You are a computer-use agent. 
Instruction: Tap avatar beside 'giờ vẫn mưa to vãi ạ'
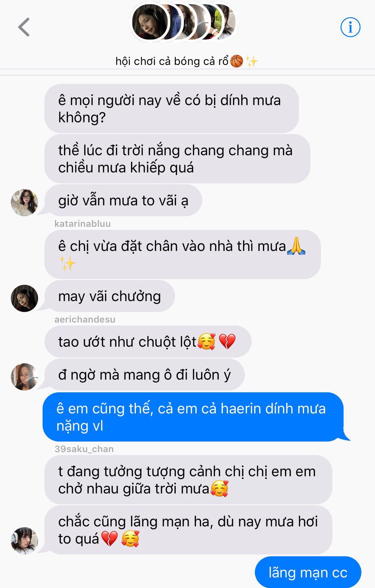[x=24, y=202]
